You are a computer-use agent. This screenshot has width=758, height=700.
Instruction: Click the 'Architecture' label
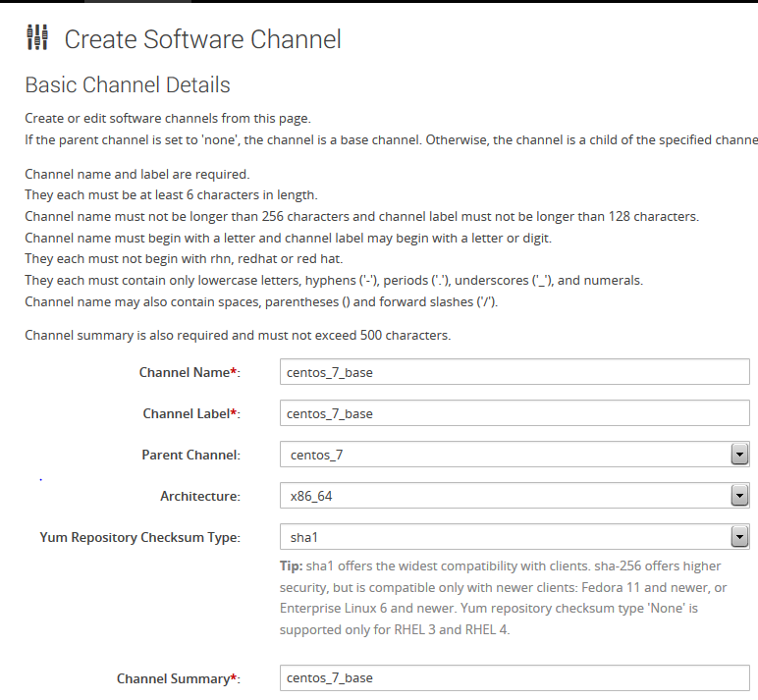pos(200,496)
